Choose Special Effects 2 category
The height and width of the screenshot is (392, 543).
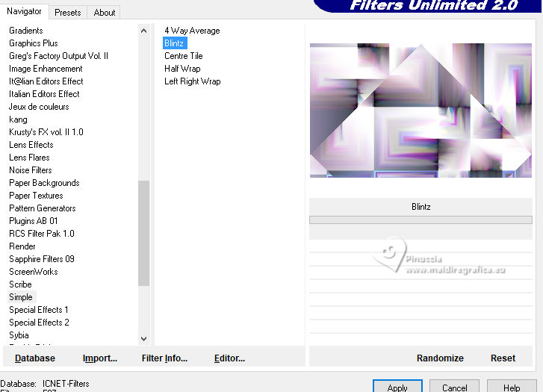tap(39, 323)
